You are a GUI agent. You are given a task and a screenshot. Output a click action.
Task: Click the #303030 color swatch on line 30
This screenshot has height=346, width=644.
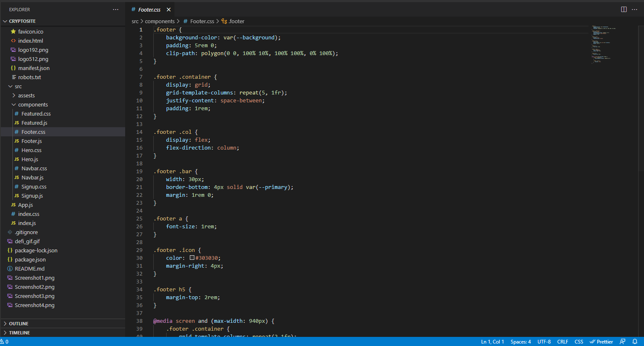click(192, 258)
